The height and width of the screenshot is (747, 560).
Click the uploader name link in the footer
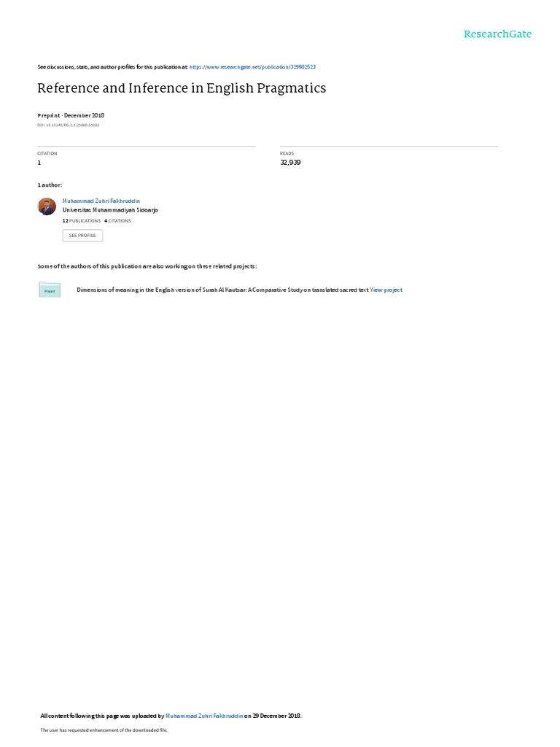[x=204, y=716]
